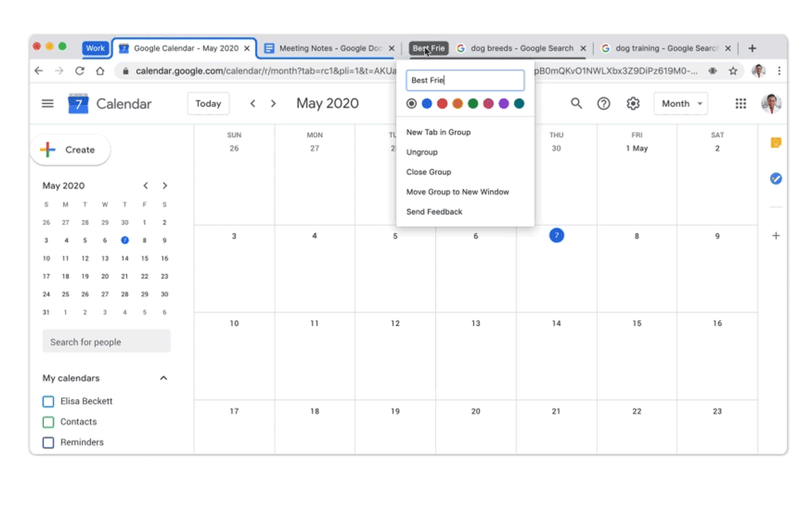812x508 pixels.
Task: Pick the green group color
Action: point(473,104)
